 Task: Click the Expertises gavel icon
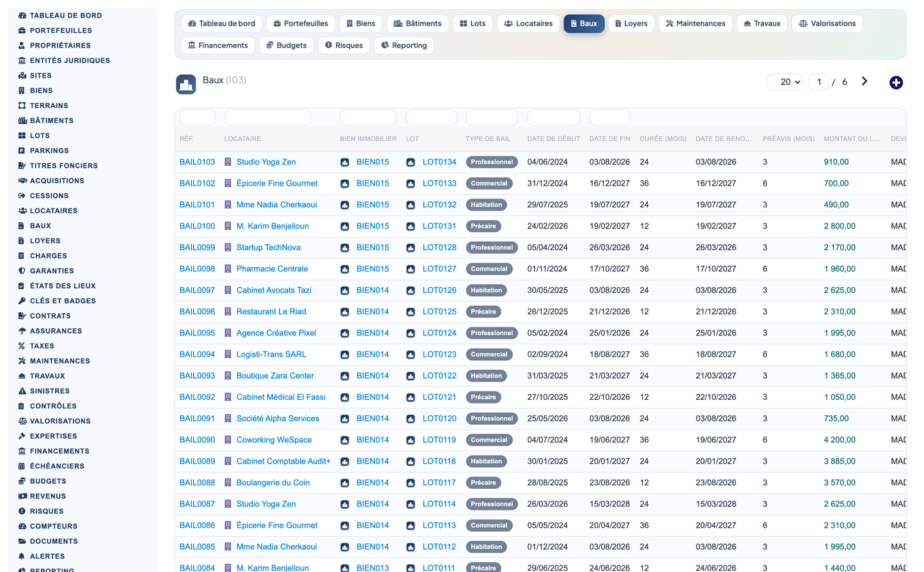point(22,436)
